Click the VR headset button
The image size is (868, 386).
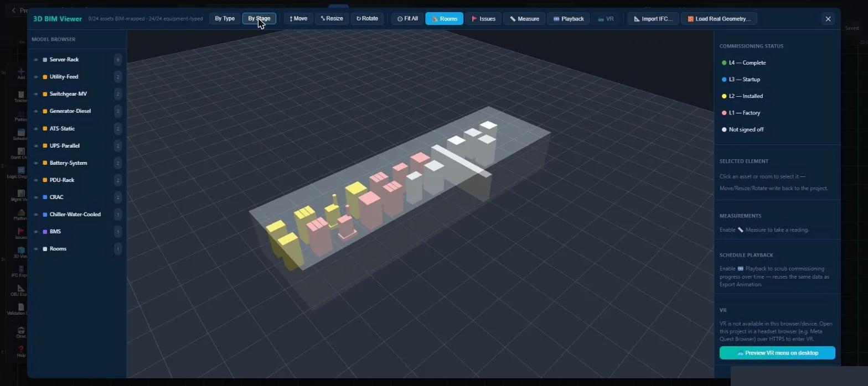point(606,19)
